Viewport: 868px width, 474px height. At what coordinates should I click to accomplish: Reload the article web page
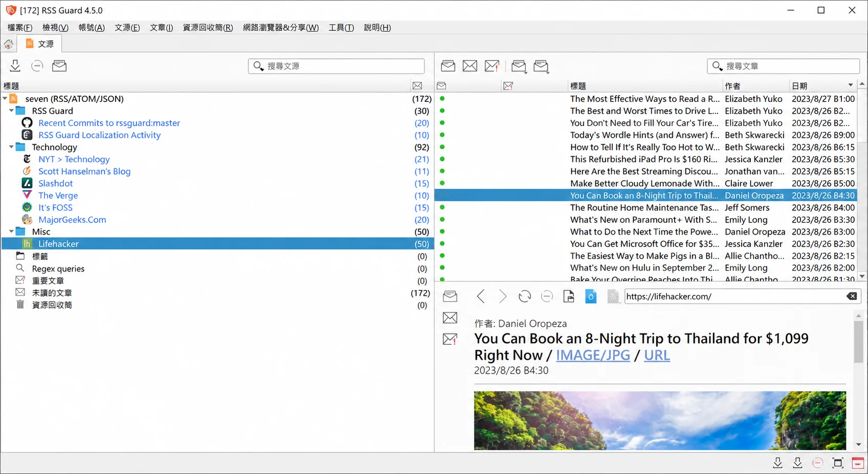[x=525, y=296]
